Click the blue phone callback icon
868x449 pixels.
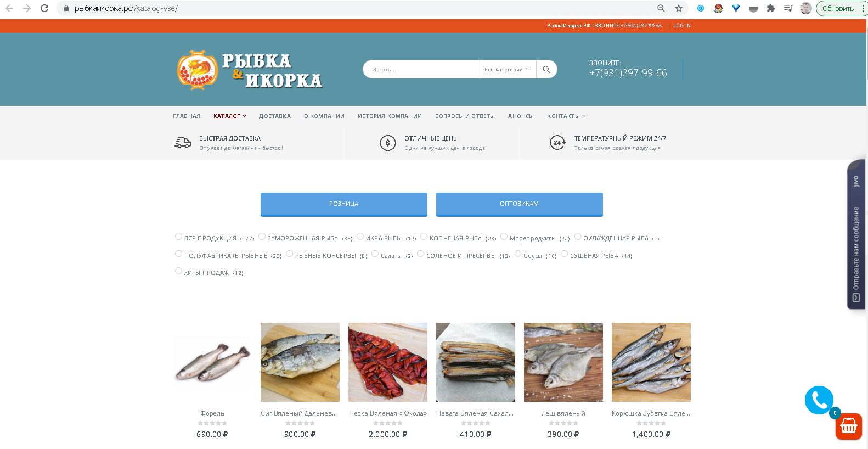coord(819,400)
